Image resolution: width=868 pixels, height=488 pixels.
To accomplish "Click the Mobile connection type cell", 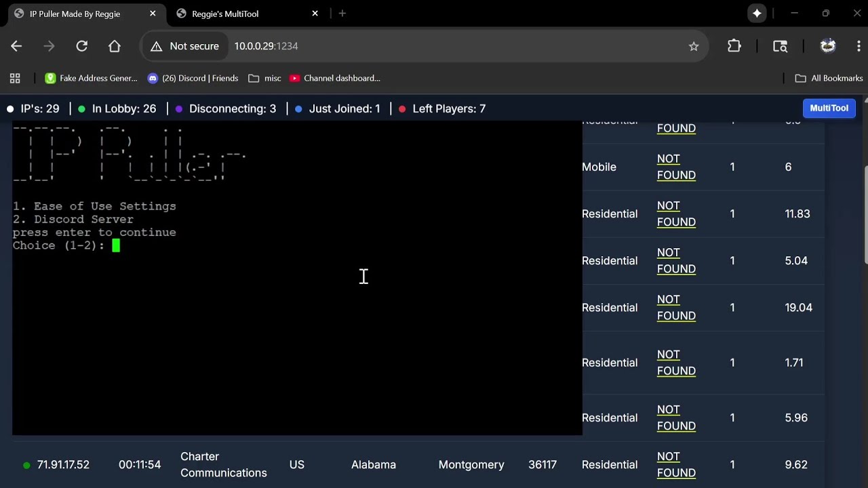I will click(599, 167).
